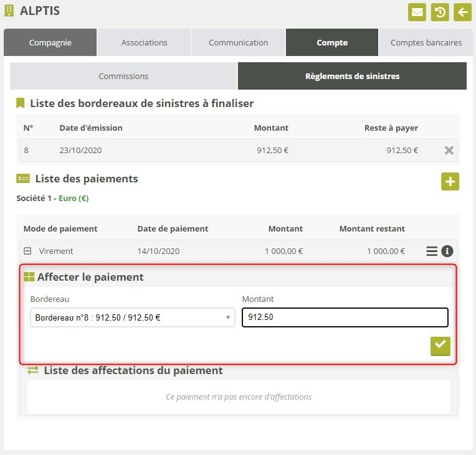Open the Comptes bancaires tab
476x455 pixels.
(426, 43)
